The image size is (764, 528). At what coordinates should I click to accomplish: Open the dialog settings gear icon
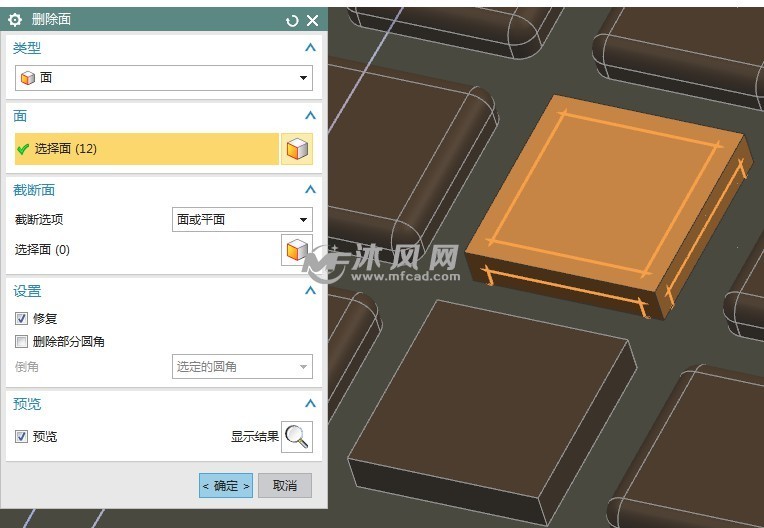(x=15, y=19)
